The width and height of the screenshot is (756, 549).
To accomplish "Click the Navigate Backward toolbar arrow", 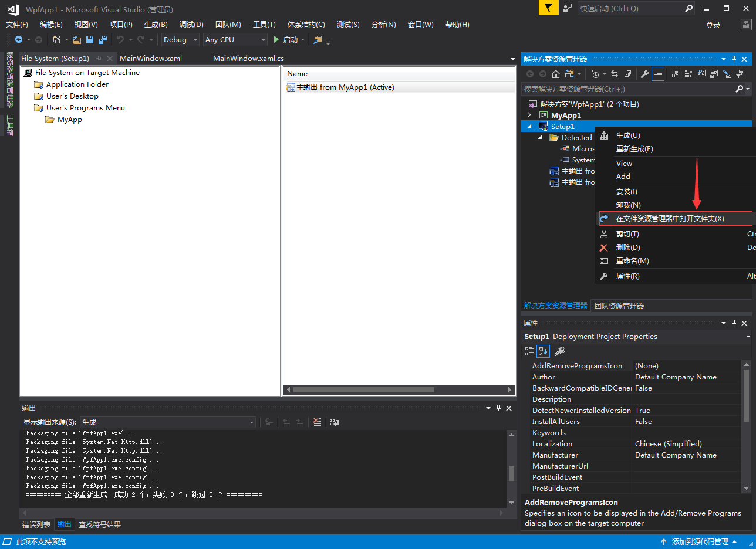I will 19,40.
